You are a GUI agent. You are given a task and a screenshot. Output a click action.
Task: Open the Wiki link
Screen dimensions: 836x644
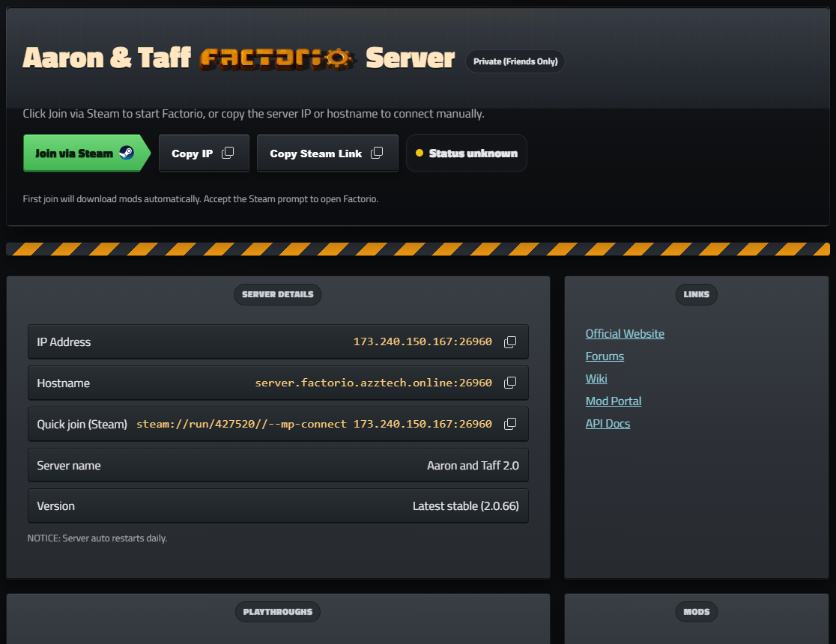(x=596, y=379)
